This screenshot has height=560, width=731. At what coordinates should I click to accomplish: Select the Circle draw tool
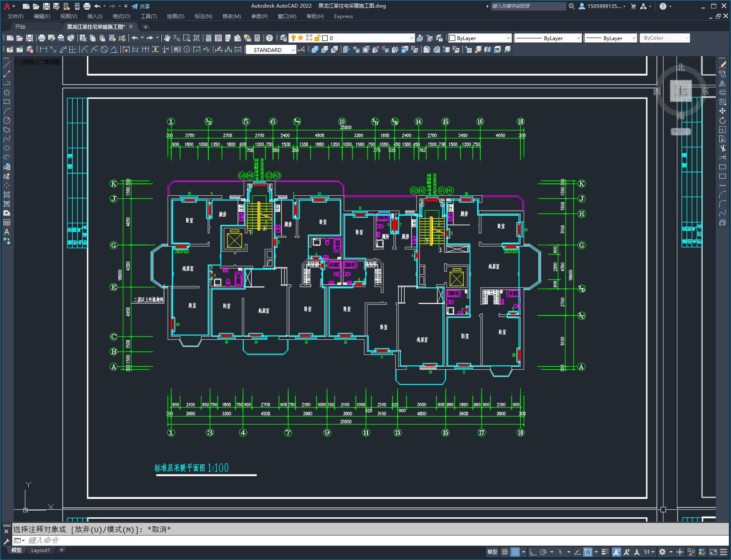click(x=7, y=120)
